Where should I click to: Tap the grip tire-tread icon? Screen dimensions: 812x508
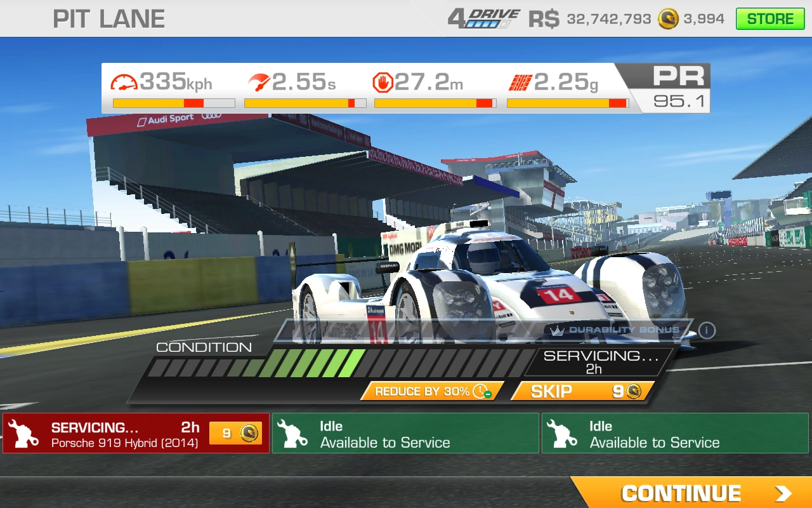point(520,83)
